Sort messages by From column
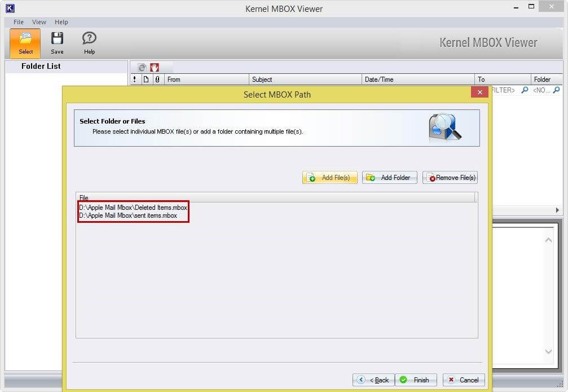Image resolution: width=568 pixels, height=392 pixels. click(x=206, y=80)
